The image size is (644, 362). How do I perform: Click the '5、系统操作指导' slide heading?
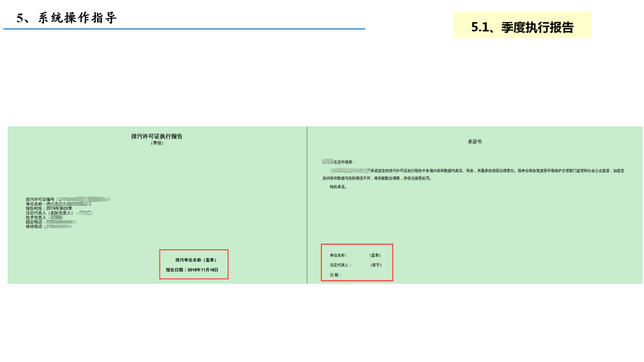coord(66,18)
